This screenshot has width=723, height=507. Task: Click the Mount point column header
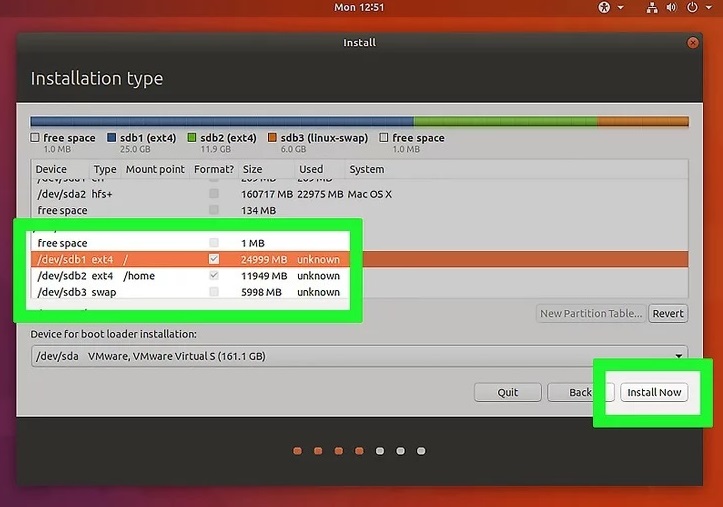click(x=155, y=169)
